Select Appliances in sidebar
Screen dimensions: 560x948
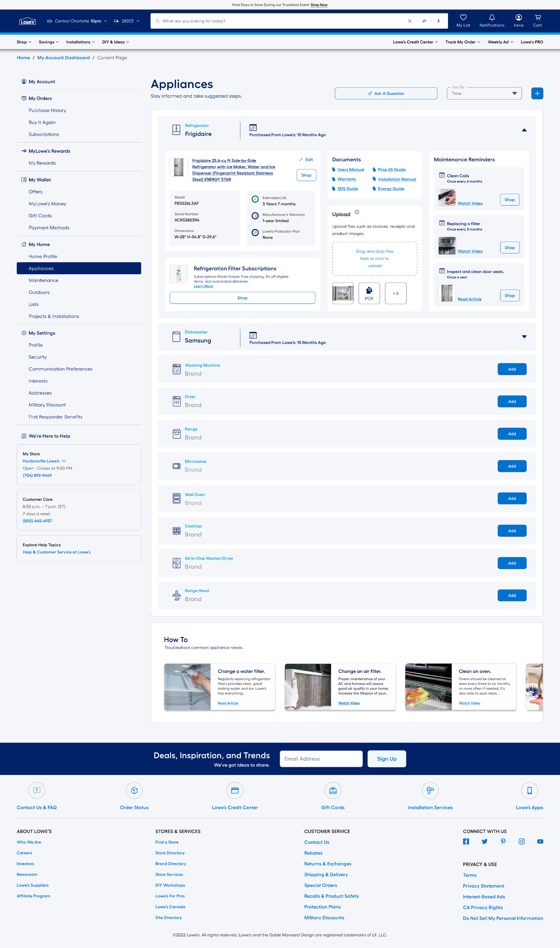point(79,268)
